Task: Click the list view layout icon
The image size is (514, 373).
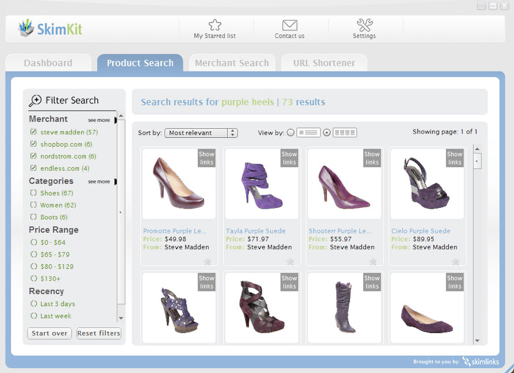Action: tap(308, 133)
